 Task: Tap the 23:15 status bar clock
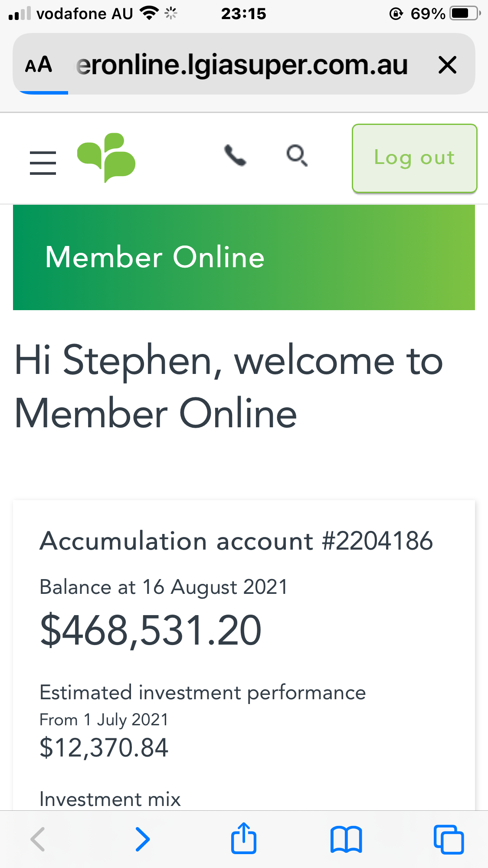[x=243, y=14]
